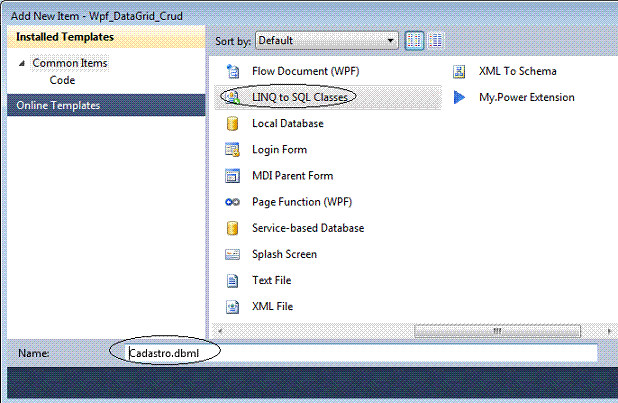Choose the Local Database template icon
Screen dimensions: 618x403
click(233, 124)
